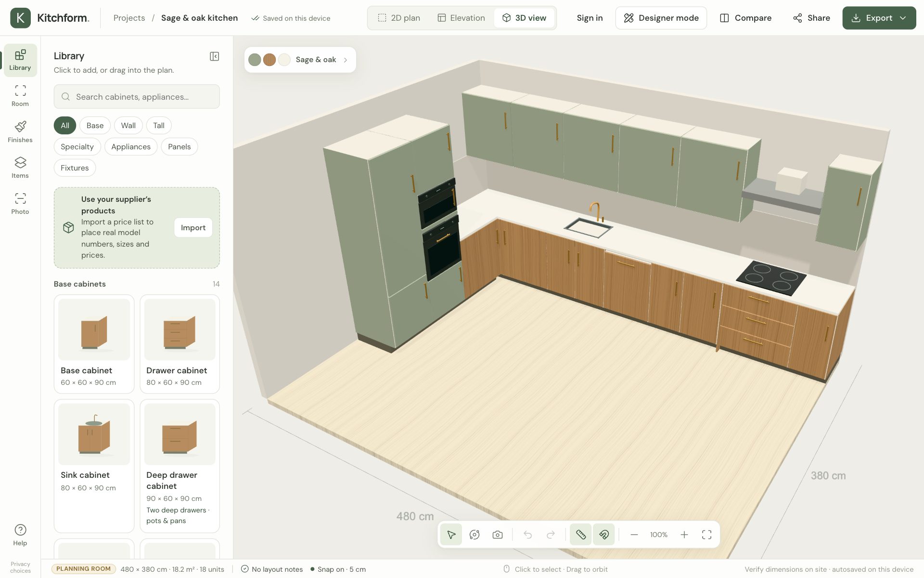This screenshot has height=578, width=924.
Task: Redo the last action
Action: click(551, 535)
